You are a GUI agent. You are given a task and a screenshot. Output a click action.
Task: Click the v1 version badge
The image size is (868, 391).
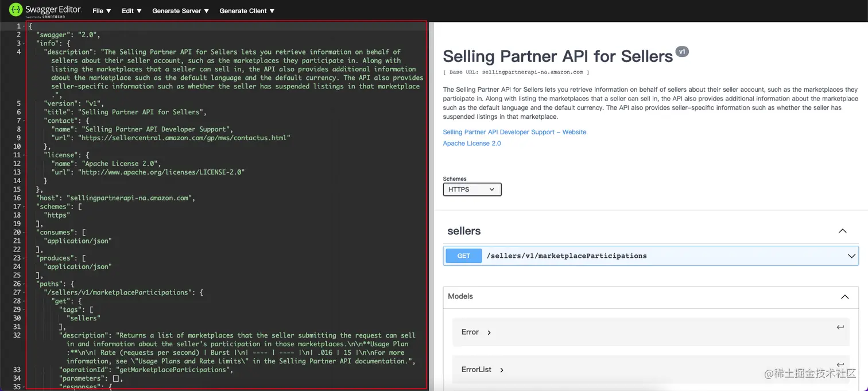tap(682, 52)
